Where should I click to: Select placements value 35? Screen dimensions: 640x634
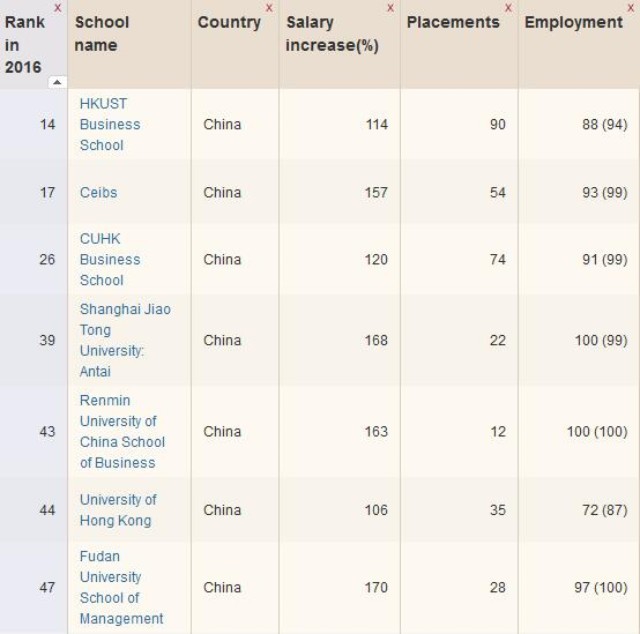(498, 510)
